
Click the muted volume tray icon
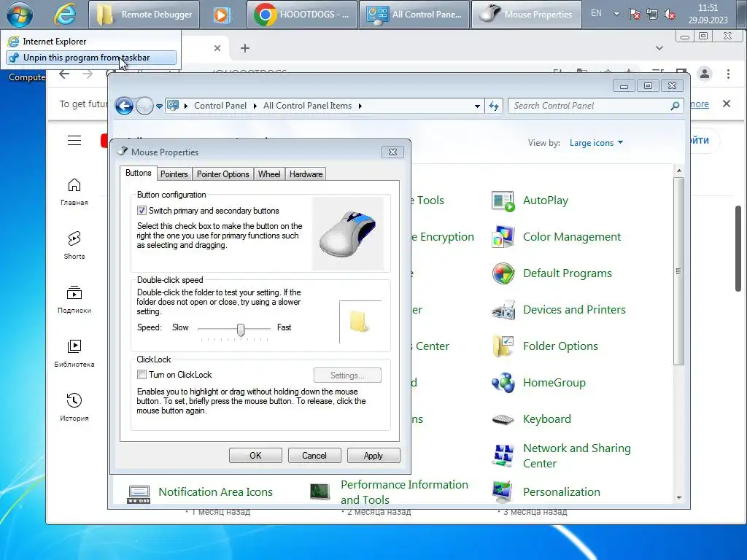670,15
